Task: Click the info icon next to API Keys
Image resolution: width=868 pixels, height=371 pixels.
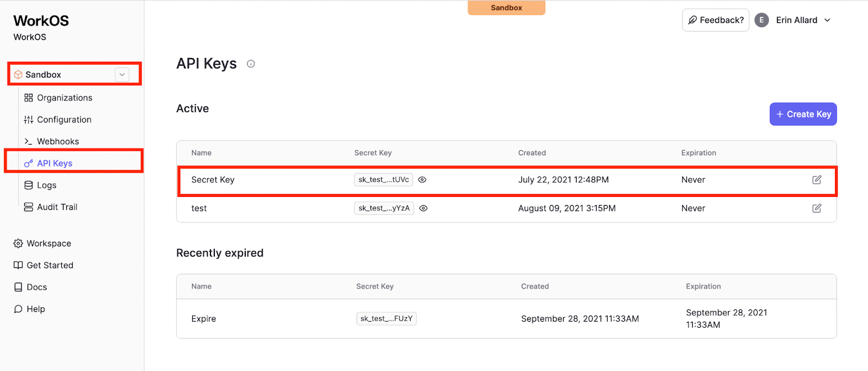Action: [x=251, y=64]
